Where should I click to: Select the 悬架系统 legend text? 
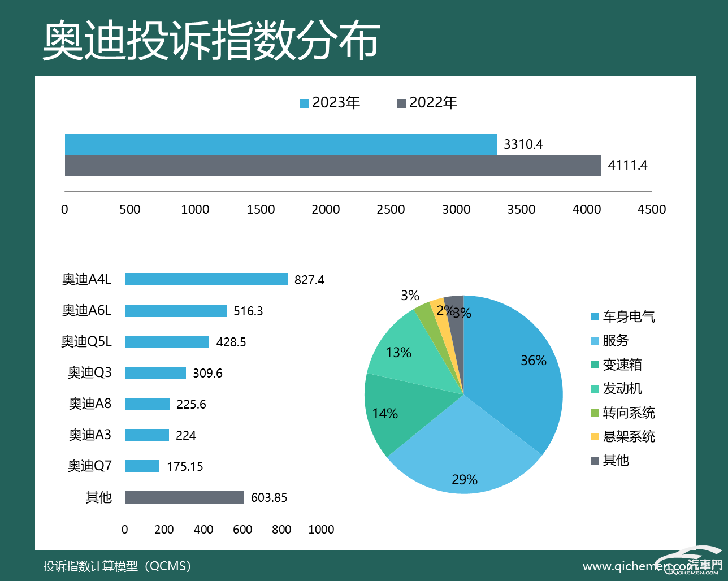coord(629,436)
